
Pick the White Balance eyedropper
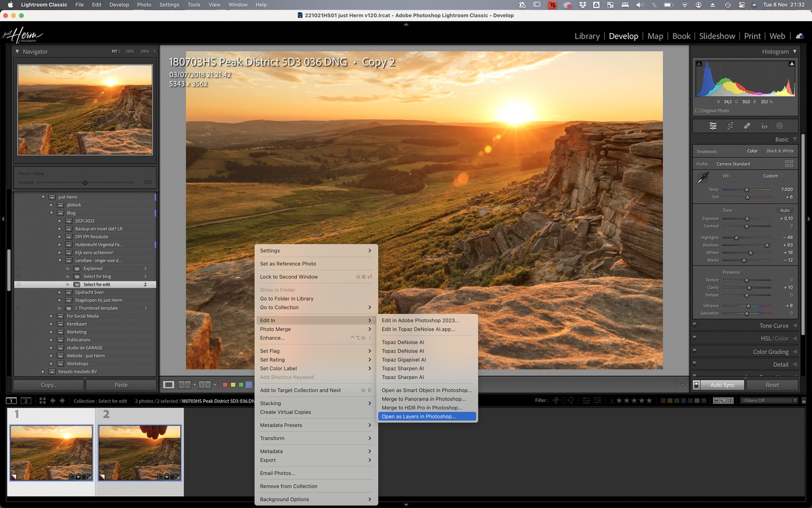pyautogui.click(x=703, y=177)
